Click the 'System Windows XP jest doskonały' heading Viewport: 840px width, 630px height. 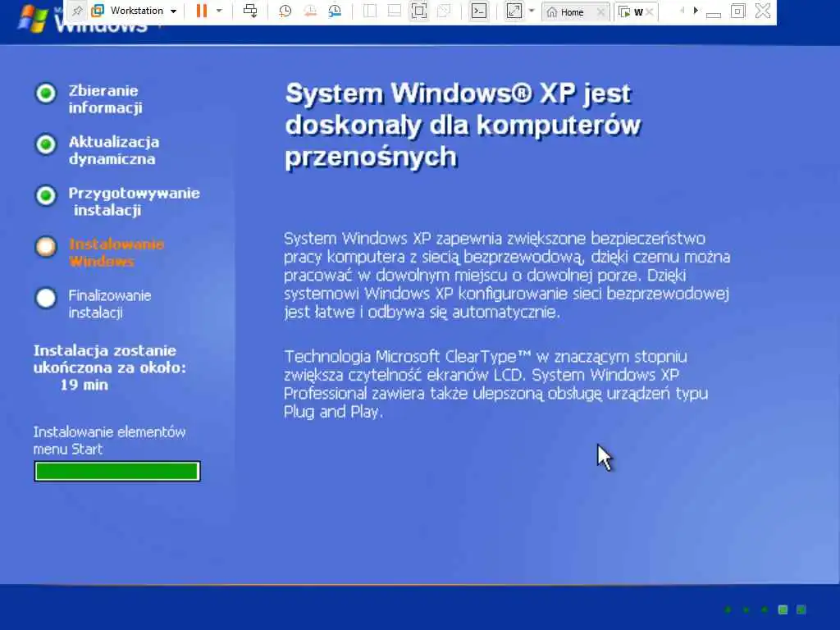click(x=463, y=126)
